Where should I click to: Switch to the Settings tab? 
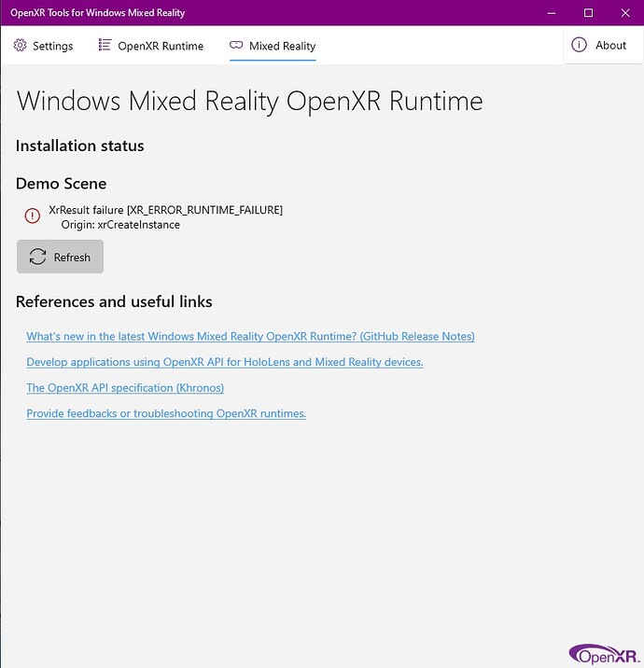tap(52, 46)
